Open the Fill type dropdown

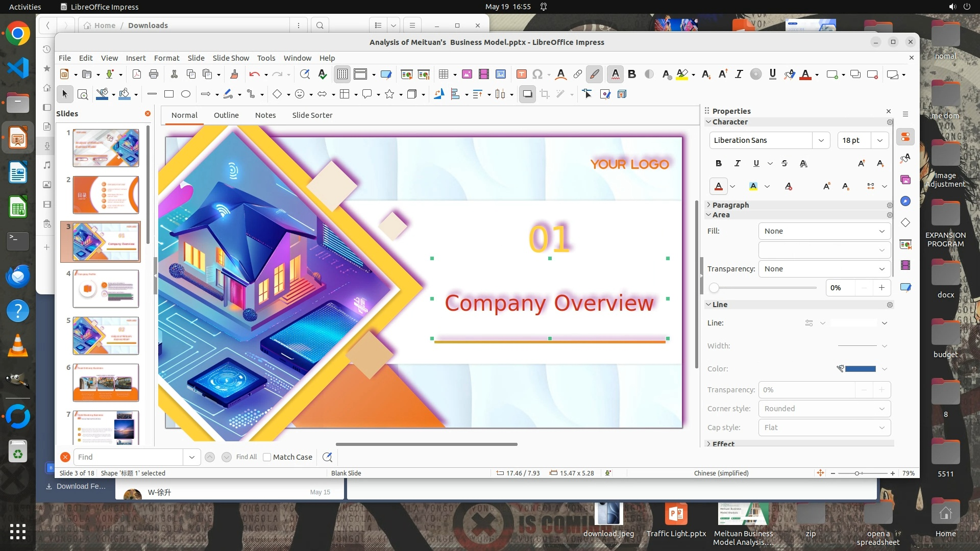[x=824, y=231]
